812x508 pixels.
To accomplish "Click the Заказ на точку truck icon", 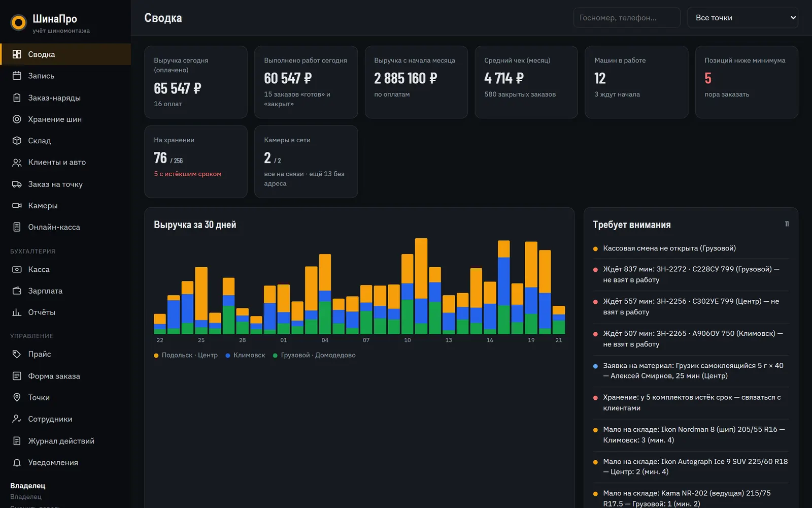I will [x=17, y=184].
